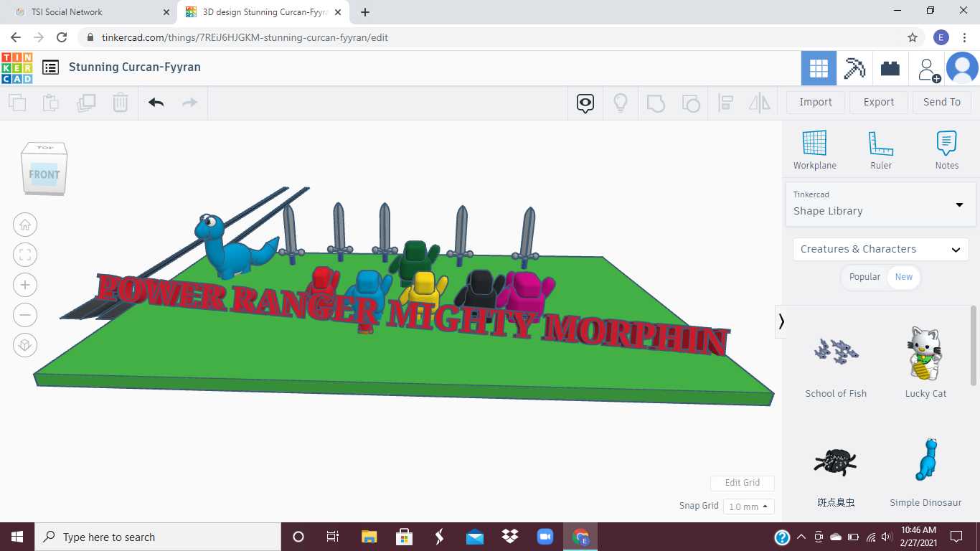The width and height of the screenshot is (980, 551).
Task: Click the Send To button
Action: (x=942, y=102)
